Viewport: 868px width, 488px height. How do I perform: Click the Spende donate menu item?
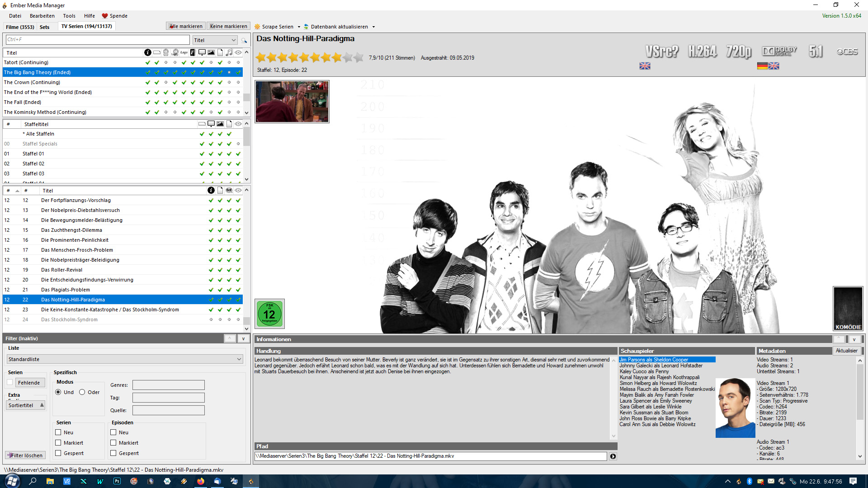click(115, 16)
